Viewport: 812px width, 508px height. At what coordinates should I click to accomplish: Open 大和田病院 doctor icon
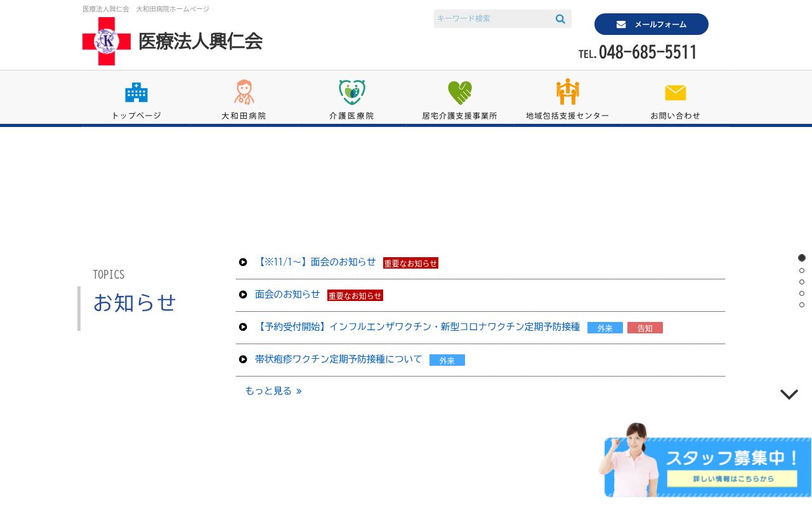[x=244, y=92]
